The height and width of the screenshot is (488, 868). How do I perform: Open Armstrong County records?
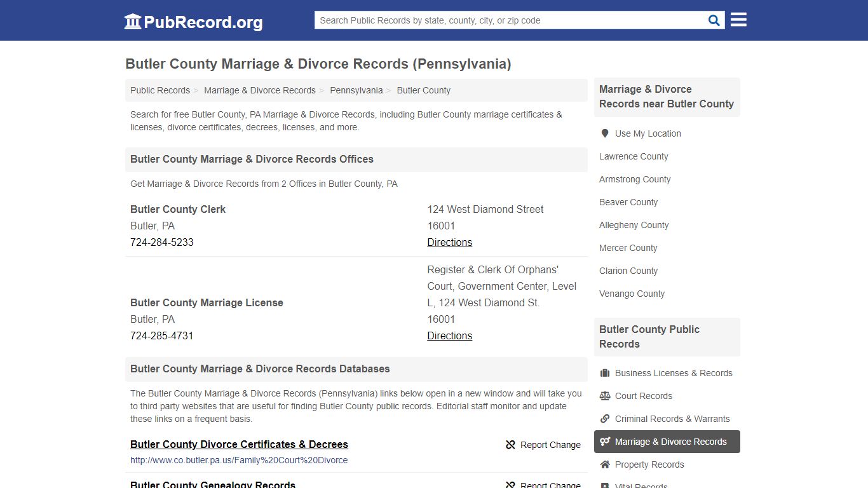pyautogui.click(x=635, y=179)
